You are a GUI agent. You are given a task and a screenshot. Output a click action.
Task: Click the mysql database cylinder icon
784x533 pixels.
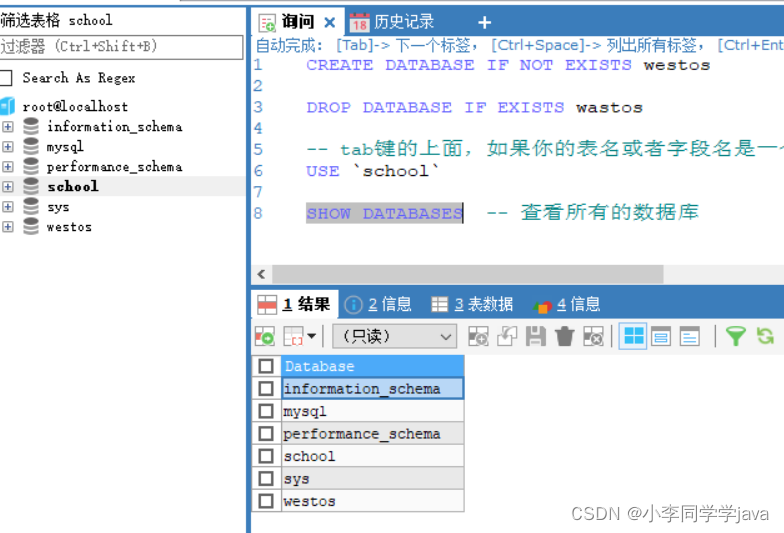click(31, 146)
